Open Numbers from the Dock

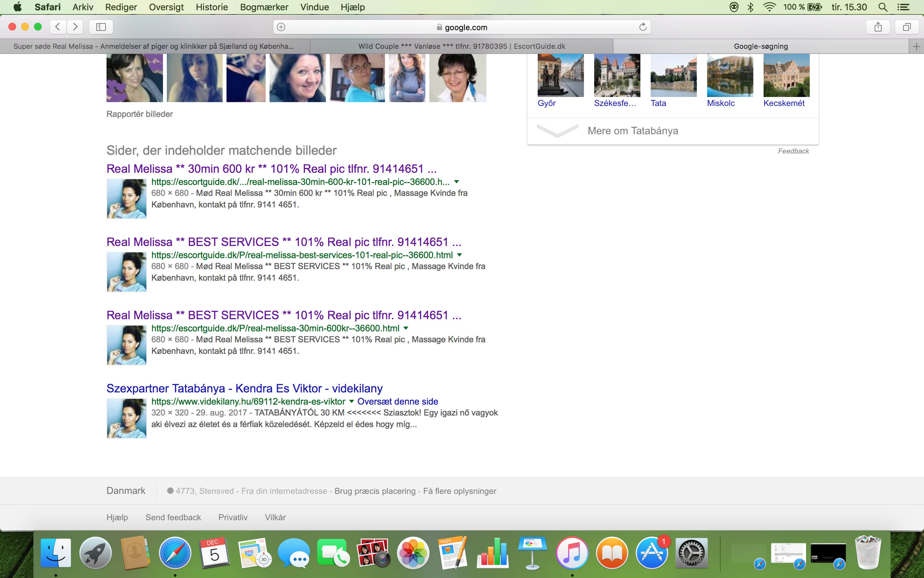pyautogui.click(x=492, y=553)
